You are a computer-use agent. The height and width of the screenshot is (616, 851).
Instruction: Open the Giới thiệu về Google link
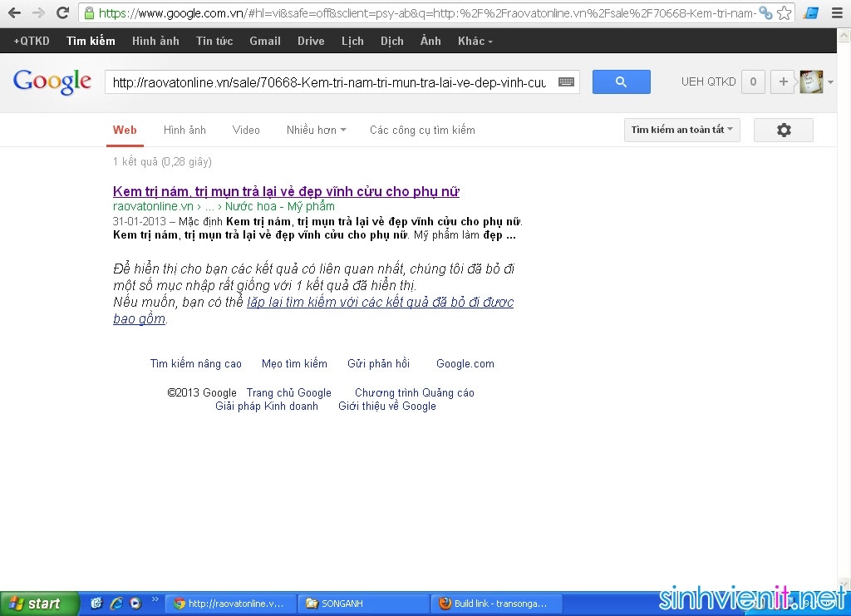pos(387,406)
